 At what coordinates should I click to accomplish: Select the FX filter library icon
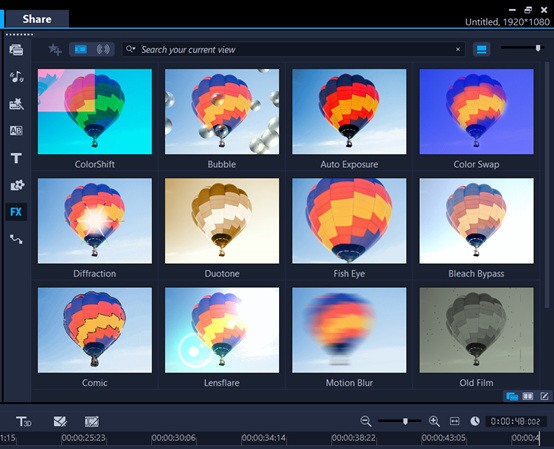point(16,212)
